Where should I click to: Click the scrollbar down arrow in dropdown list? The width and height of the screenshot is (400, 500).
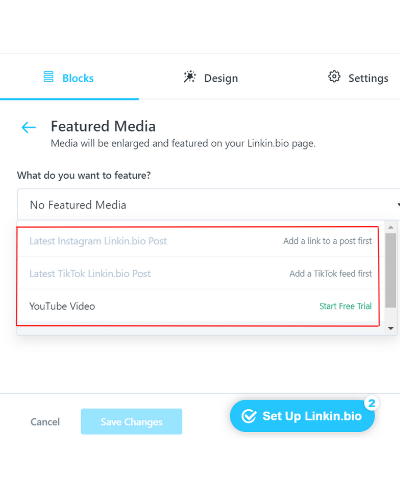[x=391, y=328]
